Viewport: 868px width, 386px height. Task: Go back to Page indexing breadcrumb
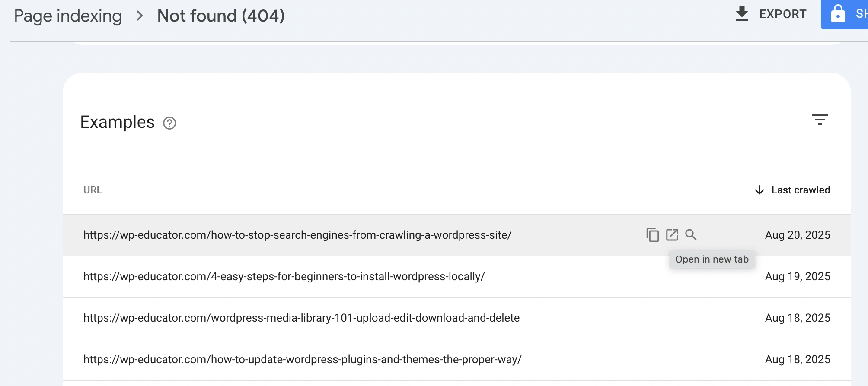68,16
